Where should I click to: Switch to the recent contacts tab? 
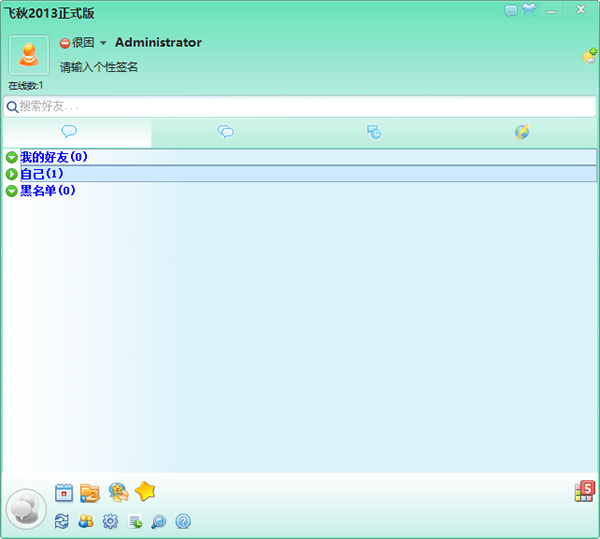tap(374, 132)
